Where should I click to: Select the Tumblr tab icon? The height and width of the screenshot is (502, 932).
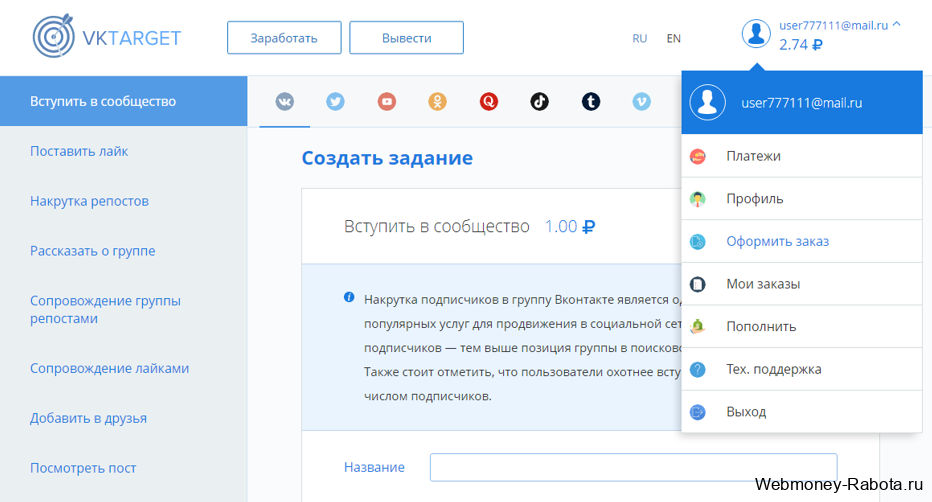pos(591,102)
